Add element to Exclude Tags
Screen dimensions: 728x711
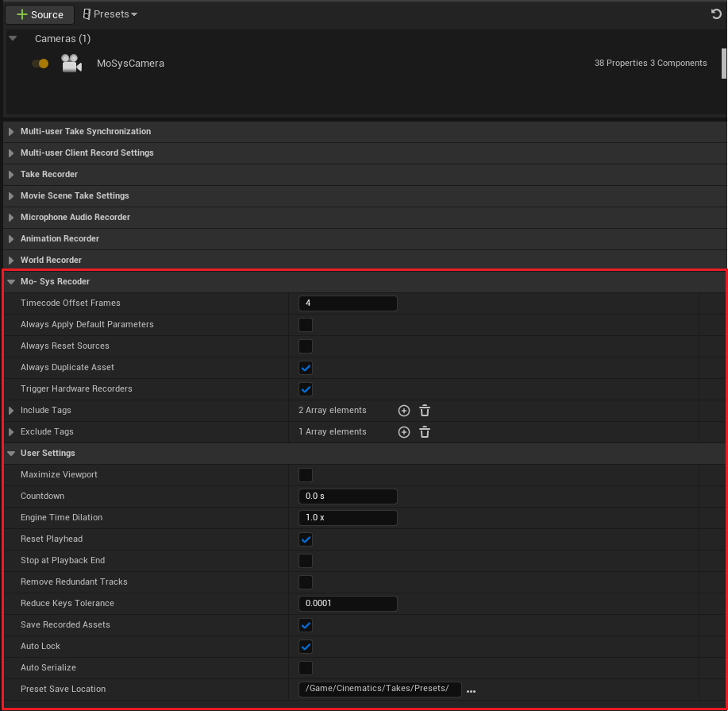[404, 432]
